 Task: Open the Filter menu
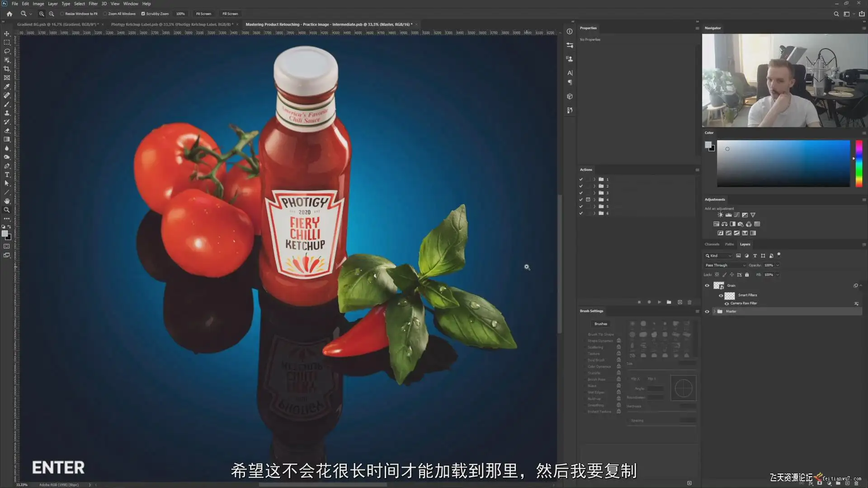pyautogui.click(x=93, y=4)
